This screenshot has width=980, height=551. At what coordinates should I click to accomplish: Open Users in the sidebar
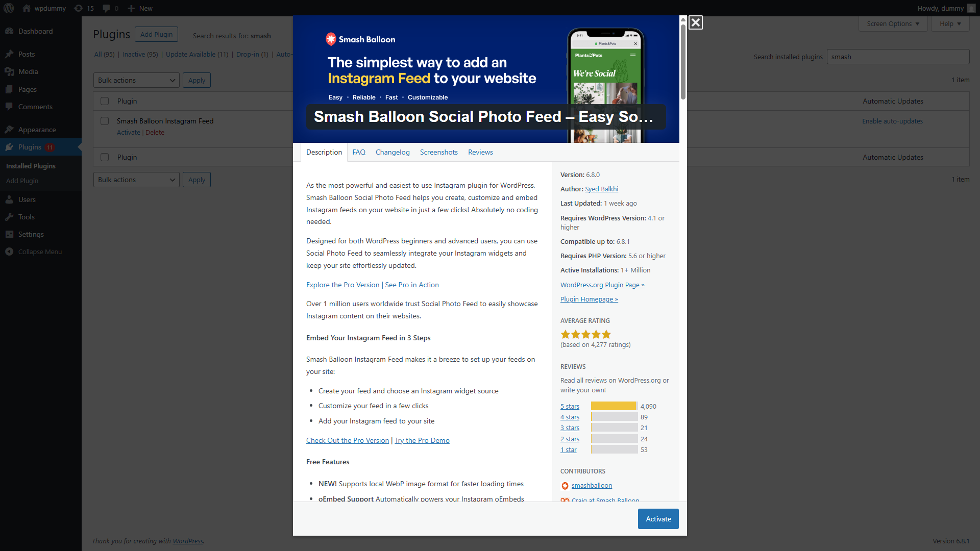[27, 199]
